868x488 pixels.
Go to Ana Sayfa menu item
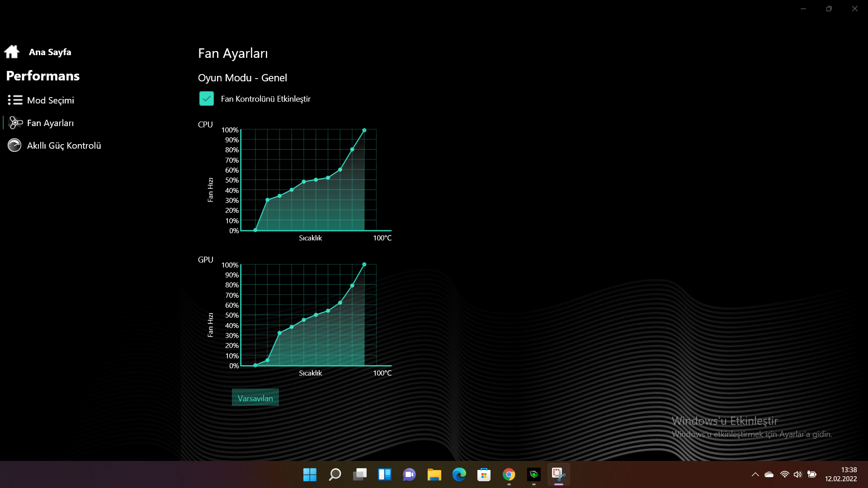(50, 52)
